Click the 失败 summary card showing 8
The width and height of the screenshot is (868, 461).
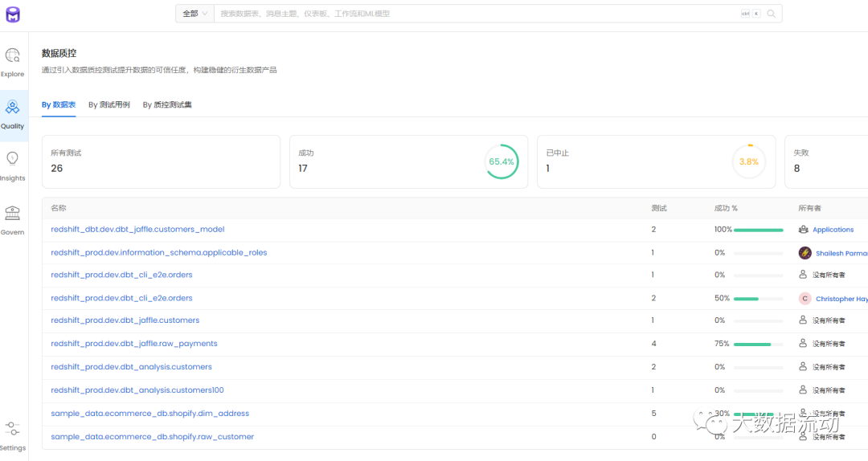click(826, 161)
